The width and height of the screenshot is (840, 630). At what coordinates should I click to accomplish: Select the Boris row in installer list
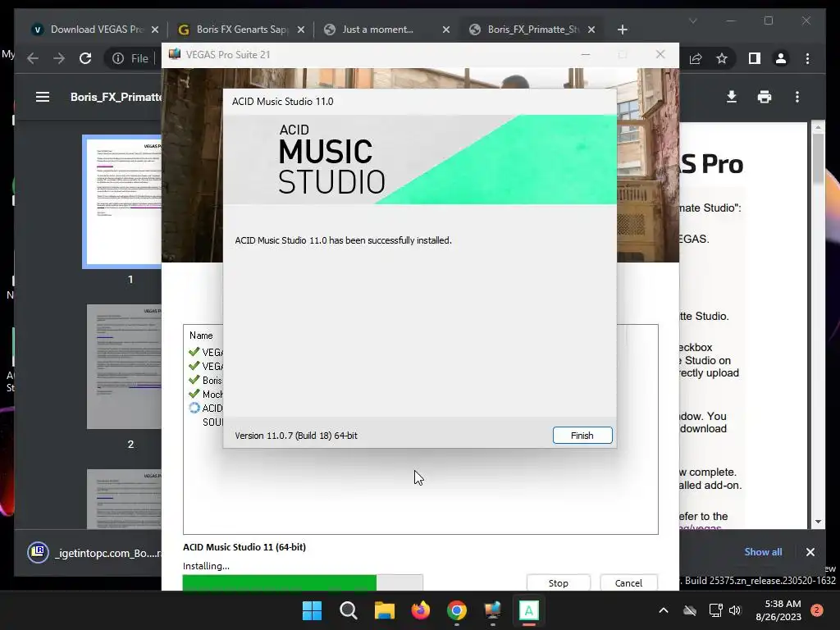(206, 381)
